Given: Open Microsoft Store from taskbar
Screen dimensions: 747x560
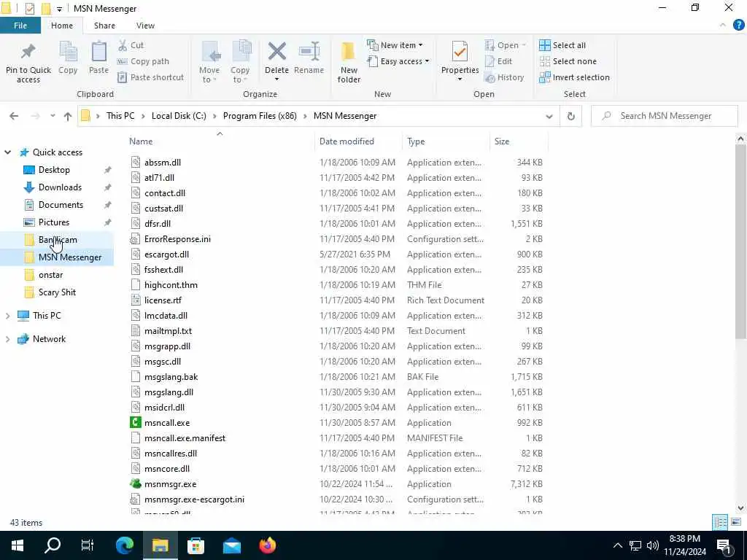Looking at the screenshot, I should coord(196,545).
